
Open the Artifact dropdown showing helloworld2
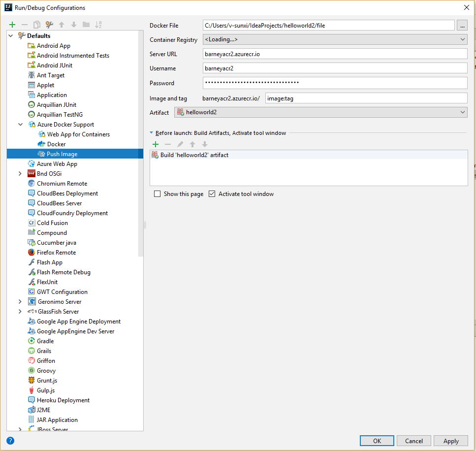462,112
